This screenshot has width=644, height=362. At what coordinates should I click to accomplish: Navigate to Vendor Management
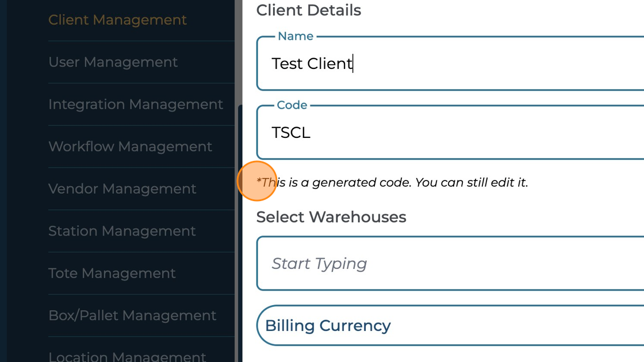pos(122,189)
